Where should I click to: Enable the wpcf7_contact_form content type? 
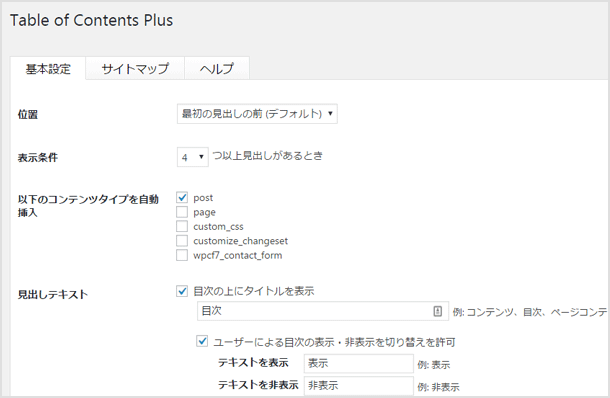tap(182, 255)
